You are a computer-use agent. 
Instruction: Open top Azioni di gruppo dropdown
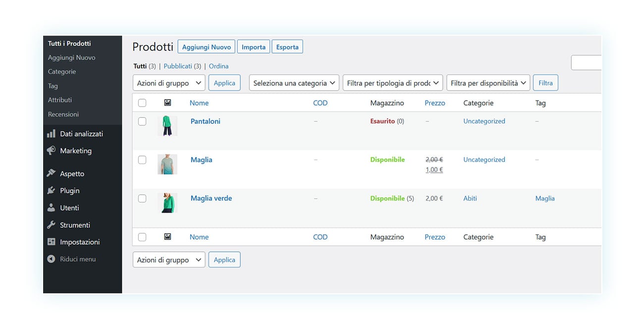pos(169,83)
